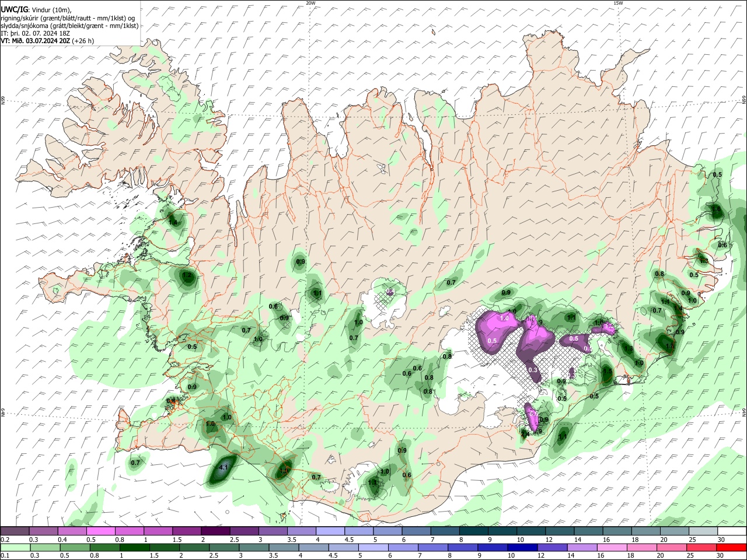Click the '0.1' label under the lower scale
The image size is (747, 560).
[x=5, y=555]
